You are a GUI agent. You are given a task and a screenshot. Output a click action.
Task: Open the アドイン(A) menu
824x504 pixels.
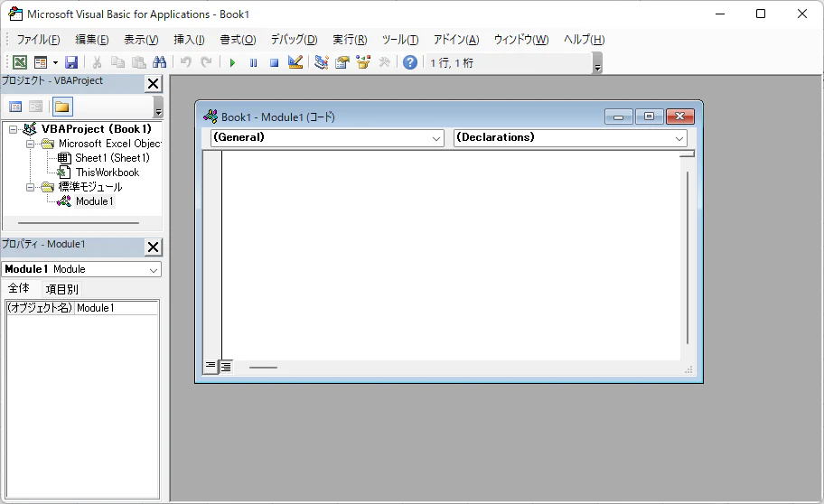pos(456,40)
